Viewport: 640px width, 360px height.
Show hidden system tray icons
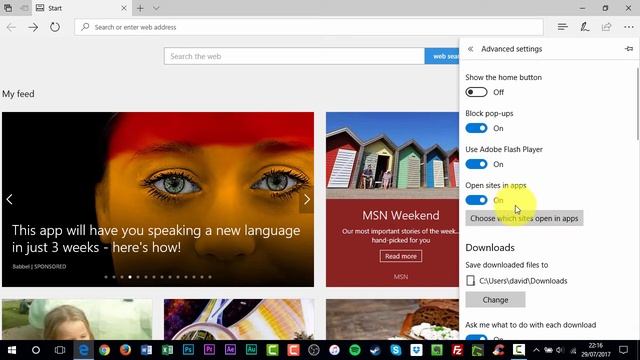536,350
